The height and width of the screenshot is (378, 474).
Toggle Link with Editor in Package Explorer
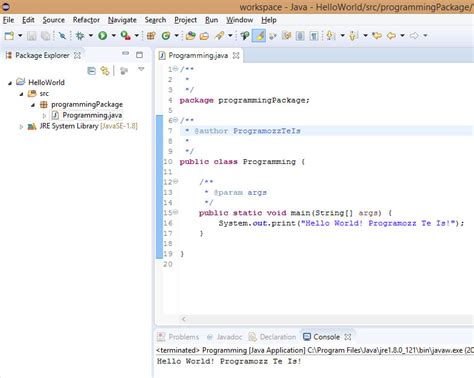(105, 71)
